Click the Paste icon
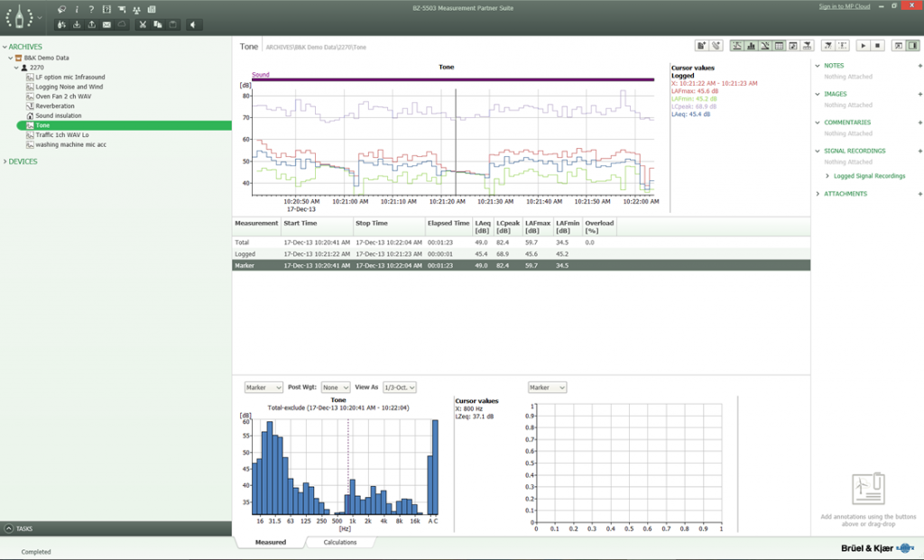This screenshot has height=560, width=924. 173,24
